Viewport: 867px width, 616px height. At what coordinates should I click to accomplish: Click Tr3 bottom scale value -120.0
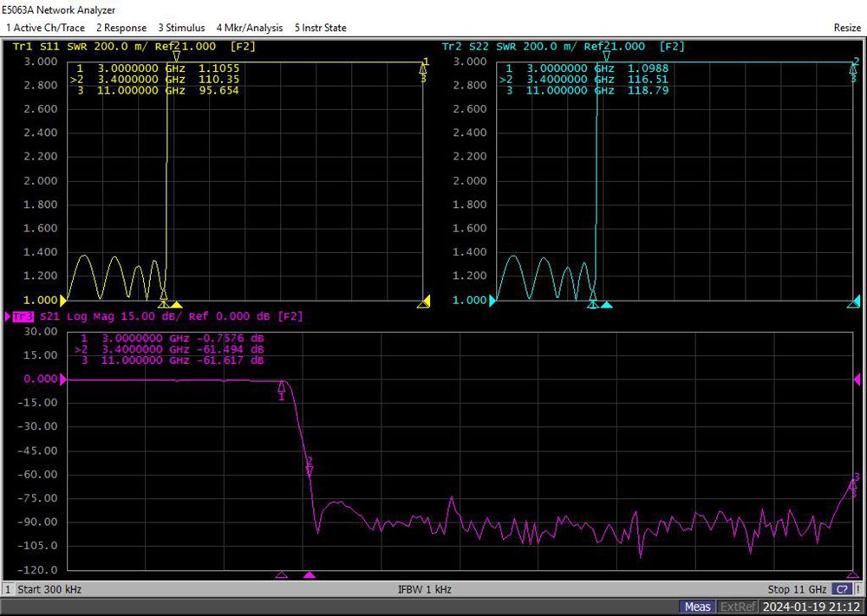click(x=37, y=569)
